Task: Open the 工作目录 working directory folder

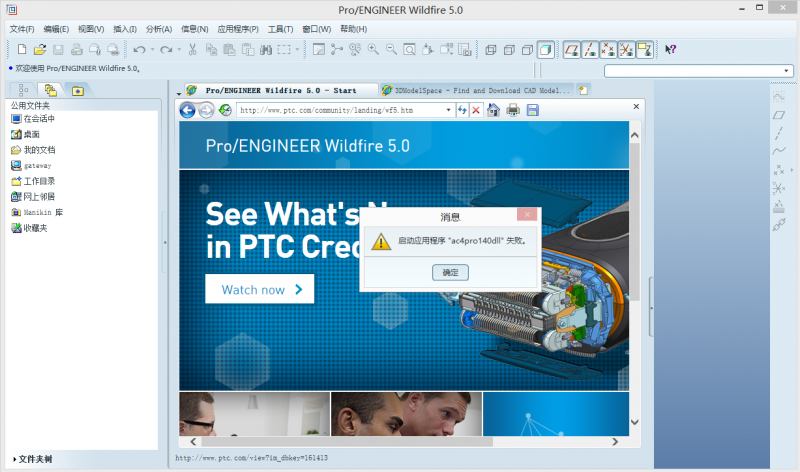Action: coord(33,181)
